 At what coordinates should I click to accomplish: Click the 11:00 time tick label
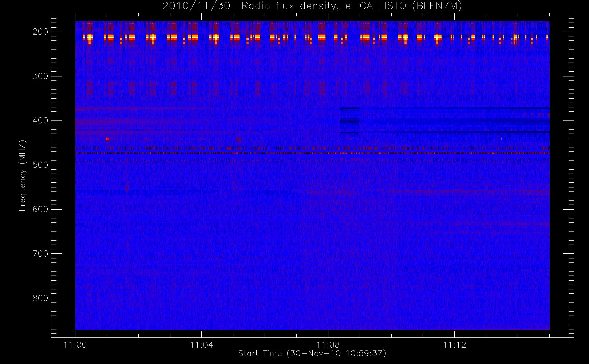tap(75, 344)
